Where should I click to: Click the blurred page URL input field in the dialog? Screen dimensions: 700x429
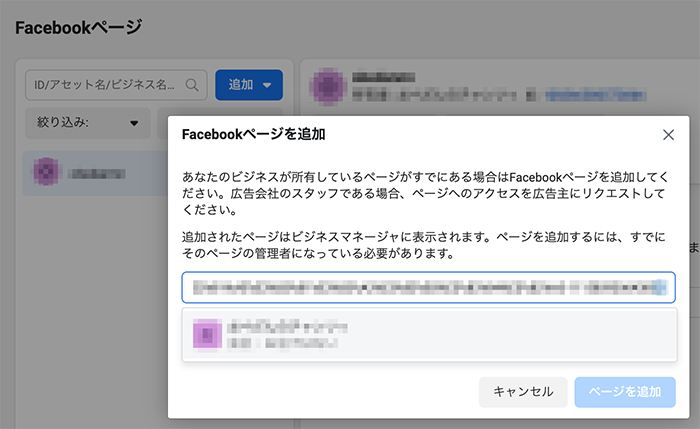(428, 287)
